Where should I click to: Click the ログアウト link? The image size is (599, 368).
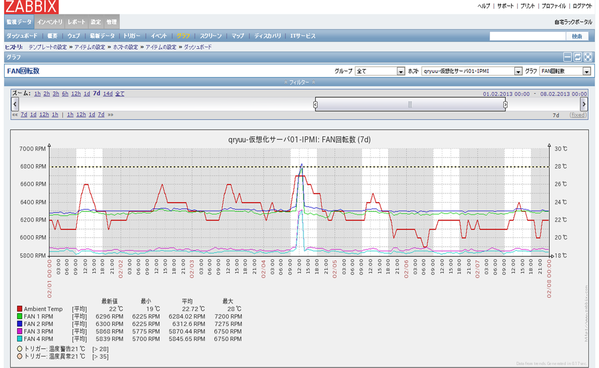[582, 6]
